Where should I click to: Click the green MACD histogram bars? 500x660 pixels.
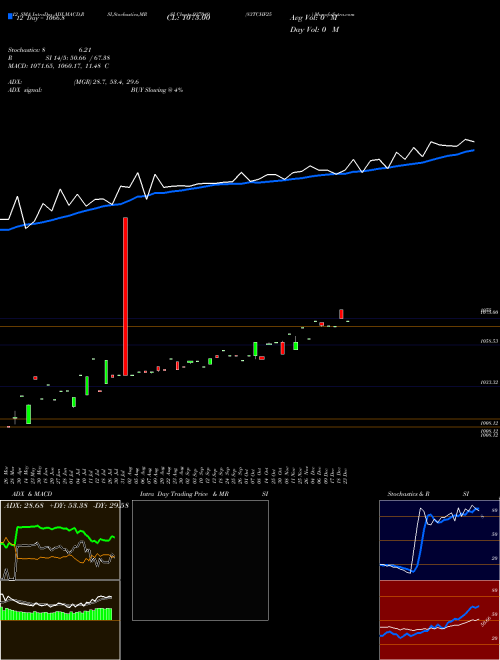coord(57,614)
